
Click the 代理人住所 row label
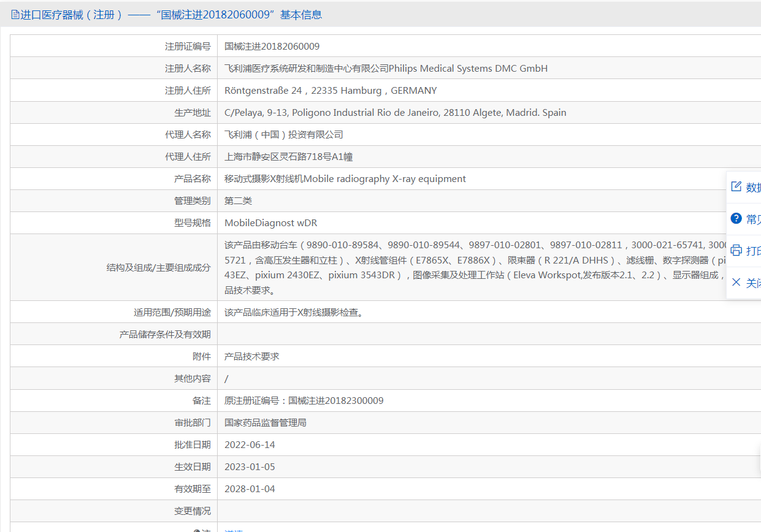188,156
